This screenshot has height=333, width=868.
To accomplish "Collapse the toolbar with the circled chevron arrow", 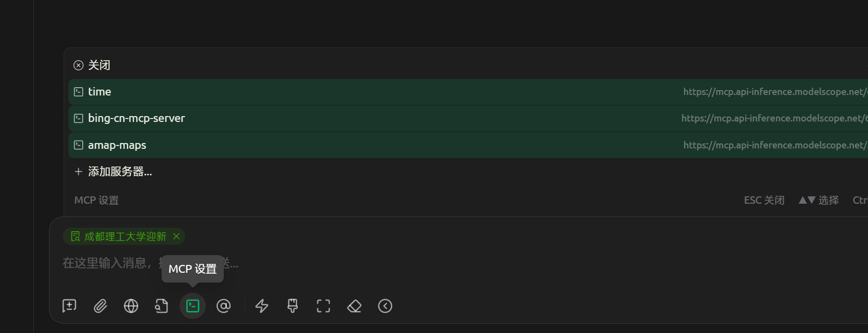I will [x=385, y=306].
